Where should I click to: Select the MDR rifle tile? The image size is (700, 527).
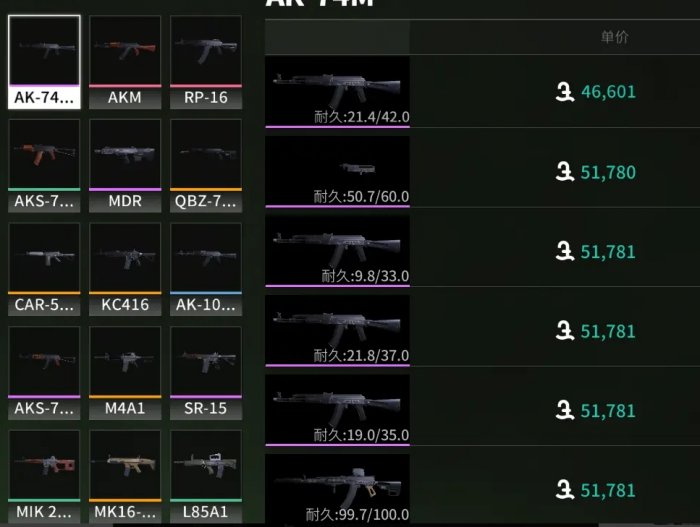click(125, 166)
